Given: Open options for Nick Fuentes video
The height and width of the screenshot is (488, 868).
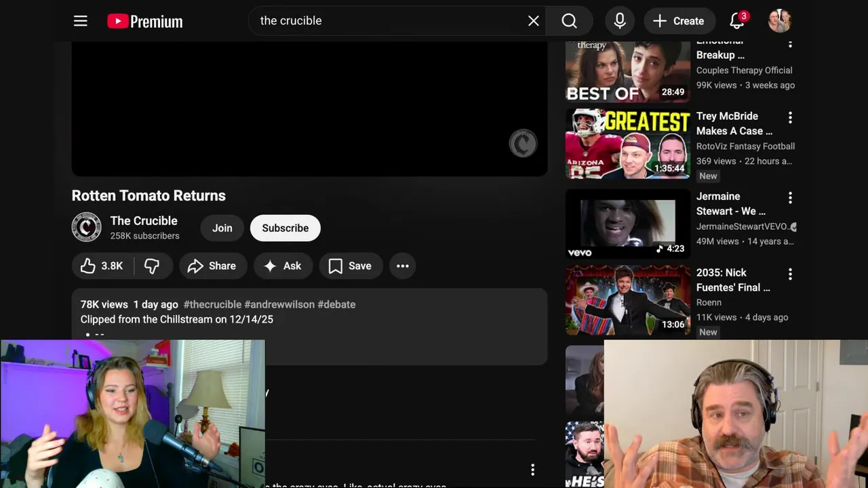Looking at the screenshot, I should [x=790, y=274].
